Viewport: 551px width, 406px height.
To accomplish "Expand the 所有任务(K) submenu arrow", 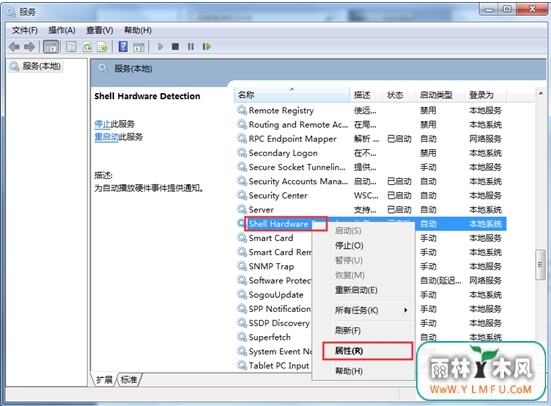I will [406, 310].
